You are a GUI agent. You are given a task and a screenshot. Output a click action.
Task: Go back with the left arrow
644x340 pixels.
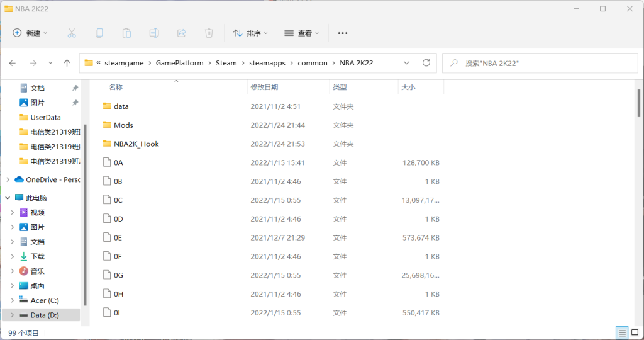[x=13, y=63]
